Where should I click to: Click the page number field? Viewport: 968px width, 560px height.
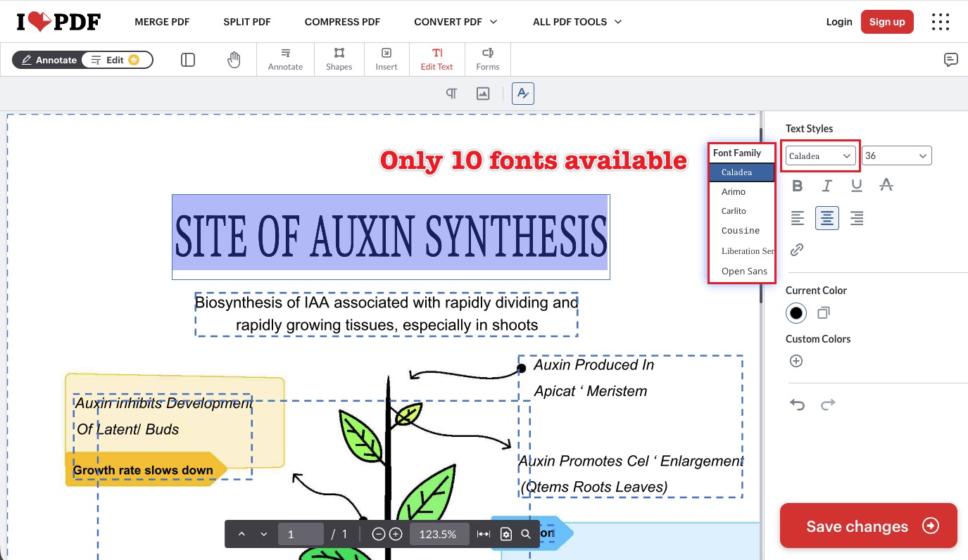click(x=301, y=534)
